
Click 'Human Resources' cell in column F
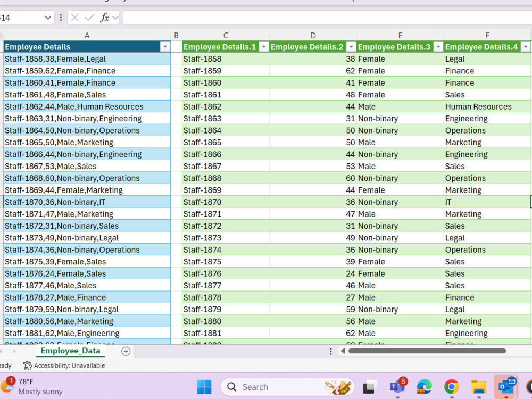[487, 106]
